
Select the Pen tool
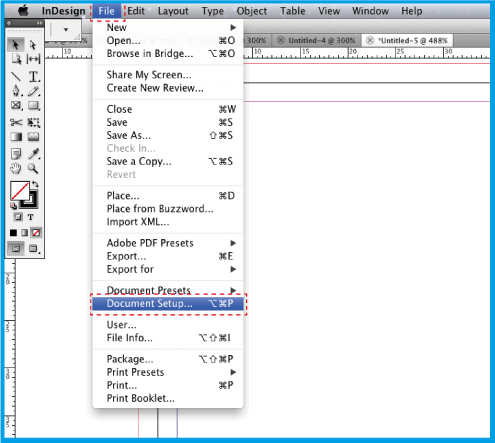click(x=16, y=91)
